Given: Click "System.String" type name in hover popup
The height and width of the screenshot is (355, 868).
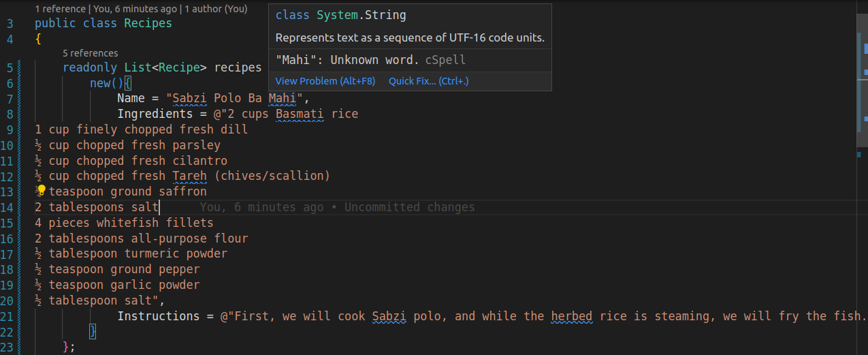Looking at the screenshot, I should pos(361,15).
